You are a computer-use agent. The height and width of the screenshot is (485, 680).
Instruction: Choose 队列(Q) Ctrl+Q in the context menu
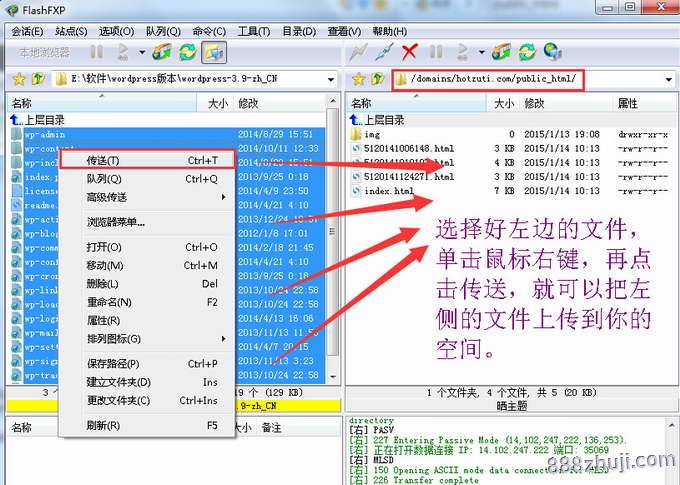coord(147,179)
